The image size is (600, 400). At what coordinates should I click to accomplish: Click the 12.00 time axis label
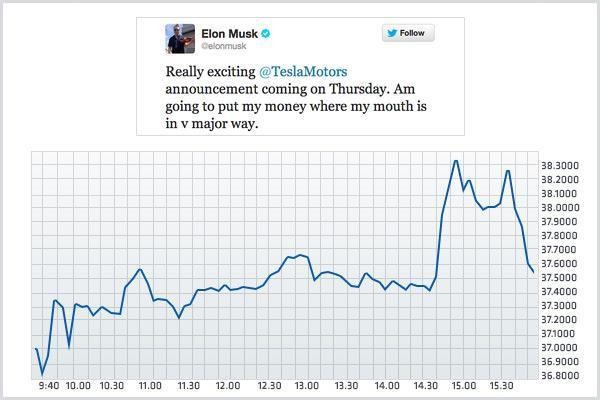tap(227, 384)
